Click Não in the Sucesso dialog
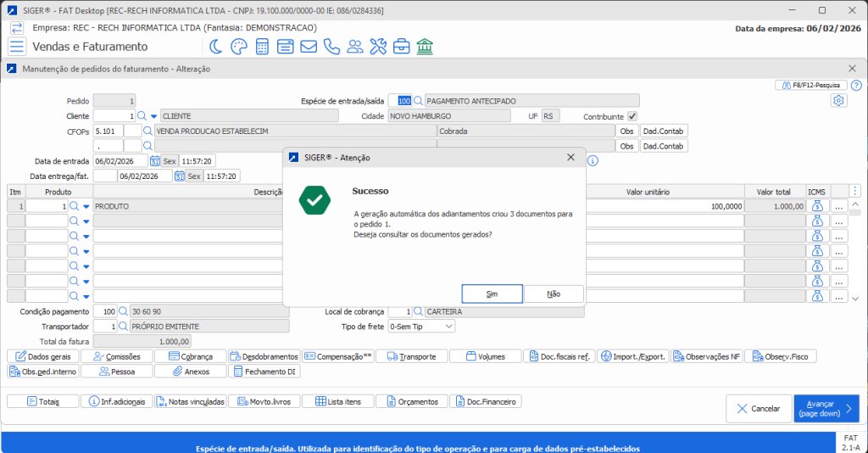868x453 pixels. 554,294
